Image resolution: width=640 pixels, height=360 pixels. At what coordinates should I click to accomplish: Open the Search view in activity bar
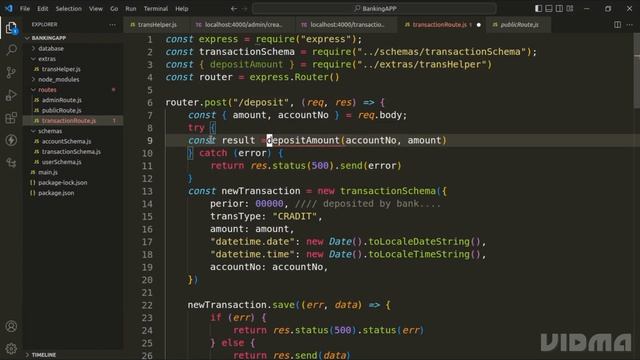pos(11,50)
